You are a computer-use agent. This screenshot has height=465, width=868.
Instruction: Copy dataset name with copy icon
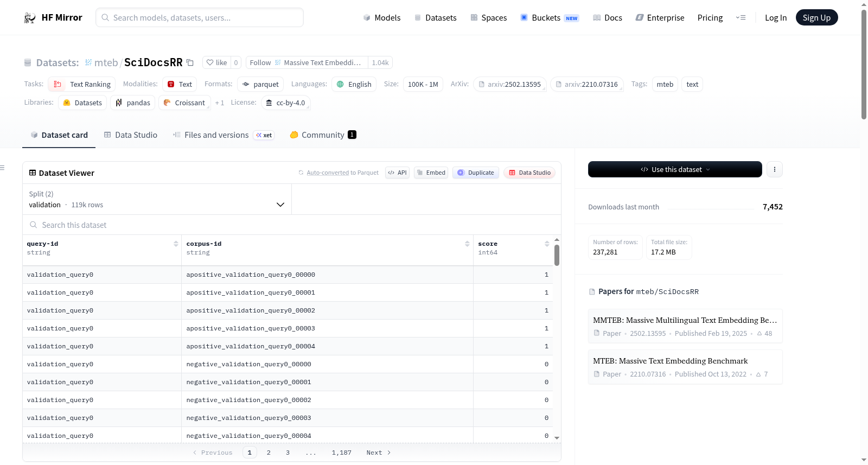190,62
